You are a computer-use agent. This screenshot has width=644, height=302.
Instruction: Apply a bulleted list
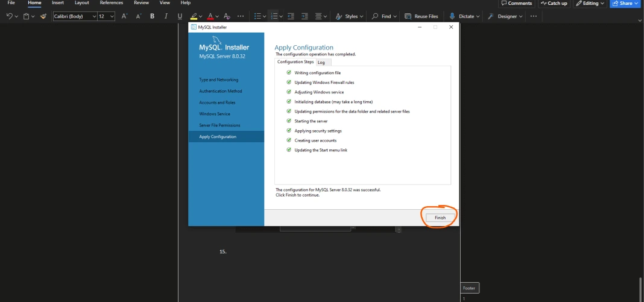click(257, 16)
